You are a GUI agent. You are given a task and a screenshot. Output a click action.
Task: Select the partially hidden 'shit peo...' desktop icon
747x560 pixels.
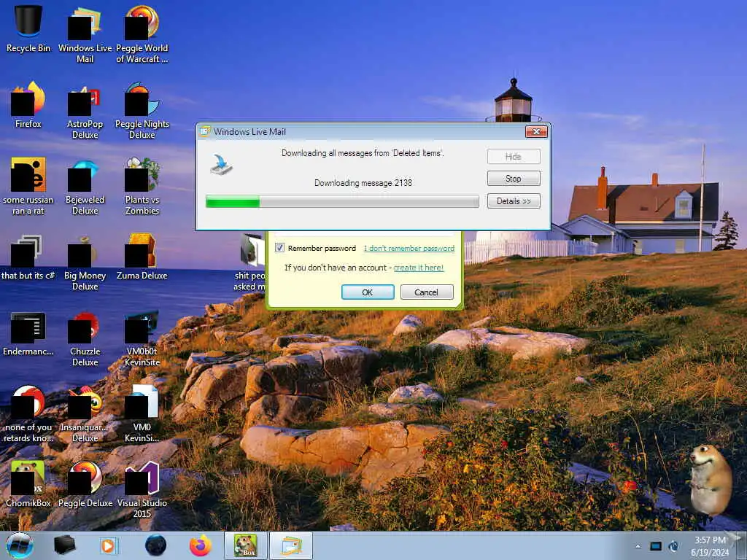[x=252, y=262]
